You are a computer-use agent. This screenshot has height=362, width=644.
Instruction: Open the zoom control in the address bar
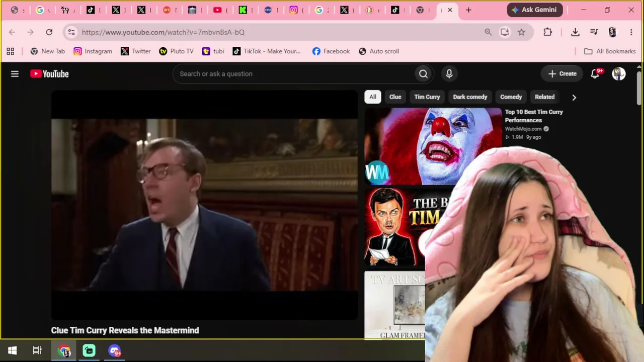point(488,32)
